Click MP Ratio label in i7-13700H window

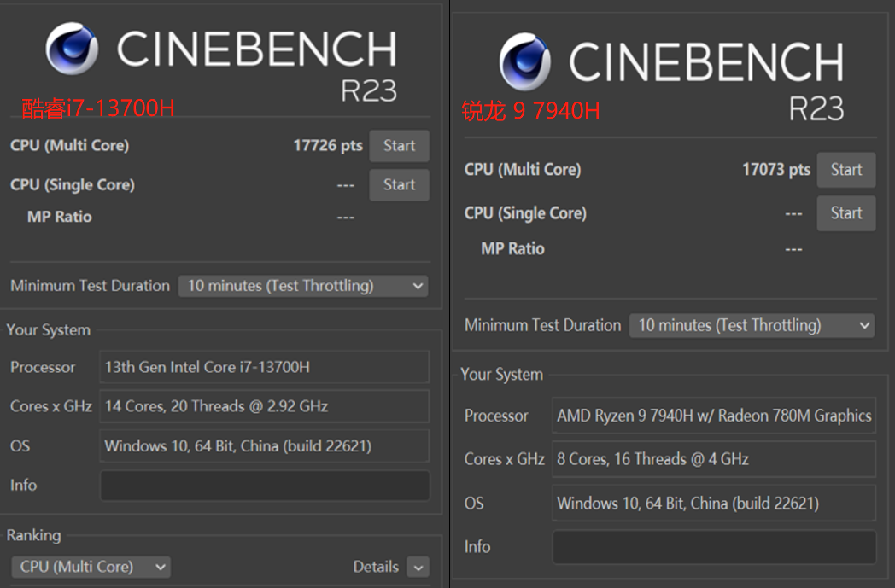[x=60, y=217]
